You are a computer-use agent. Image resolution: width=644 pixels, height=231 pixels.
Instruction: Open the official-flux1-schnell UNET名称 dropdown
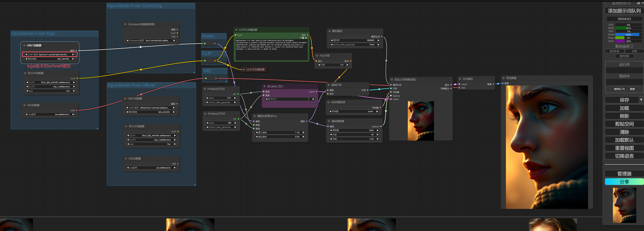pyautogui.click(x=151, y=108)
